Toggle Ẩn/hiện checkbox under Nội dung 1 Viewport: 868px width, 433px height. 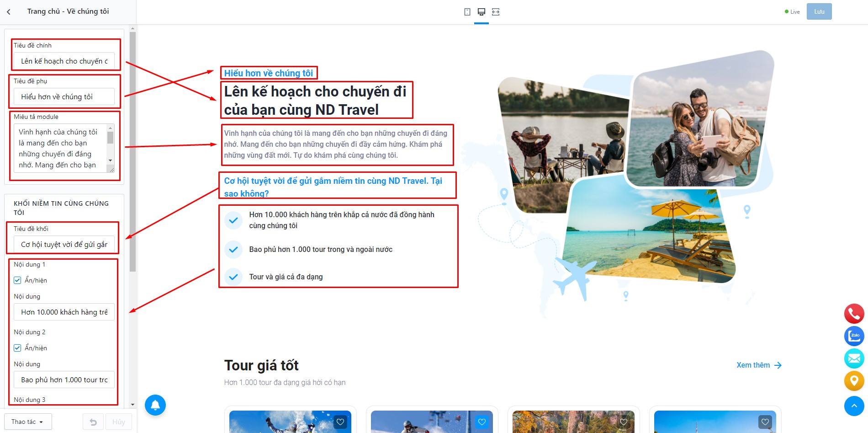pos(17,280)
